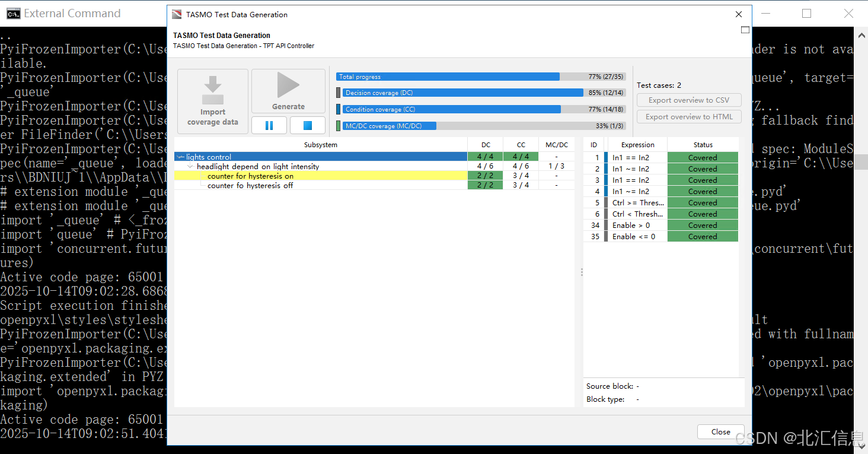Stop the test data generation
868x454 pixels.
tap(308, 125)
